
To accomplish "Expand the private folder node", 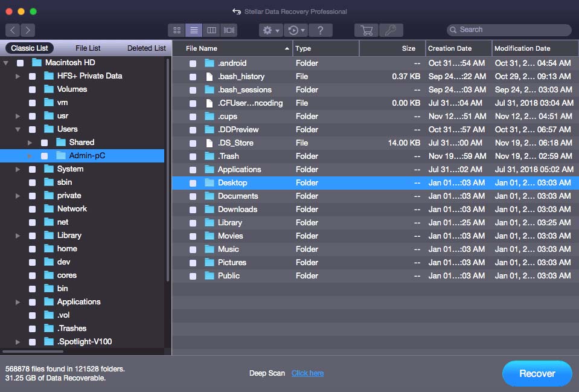I will coord(18,196).
